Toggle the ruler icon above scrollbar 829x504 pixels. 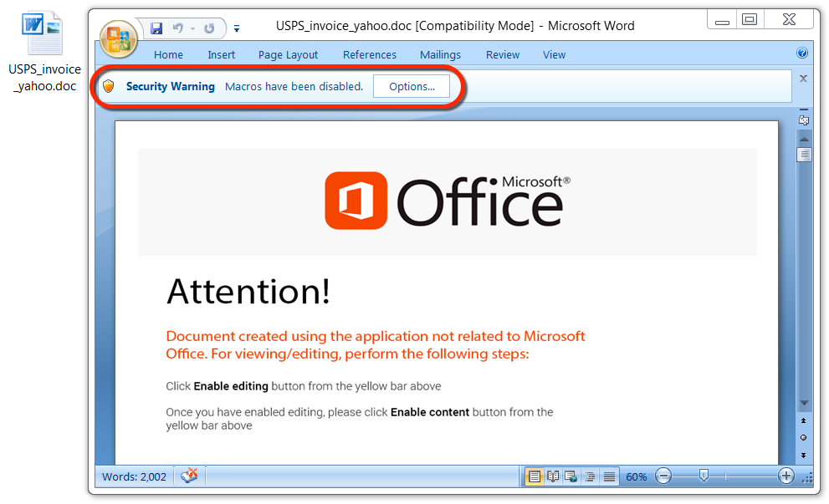pos(804,119)
